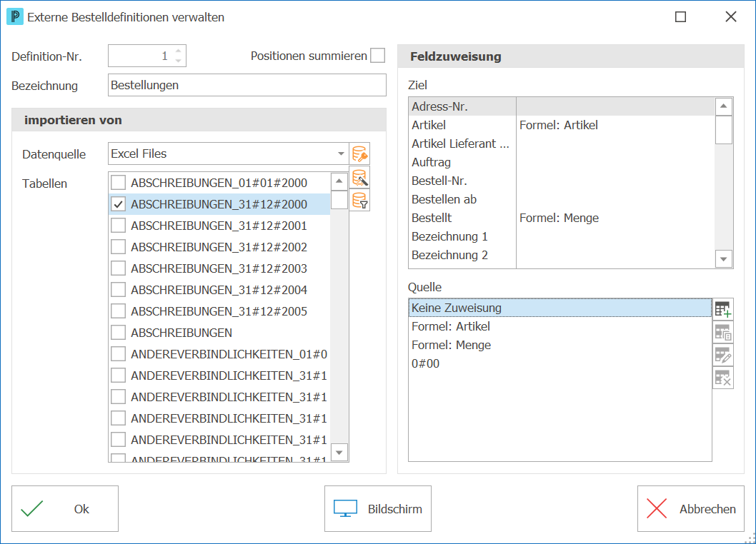Image resolution: width=756 pixels, height=544 pixels.
Task: Check the plain ABSCHREIBUNGEN table without date
Action: pos(118,333)
